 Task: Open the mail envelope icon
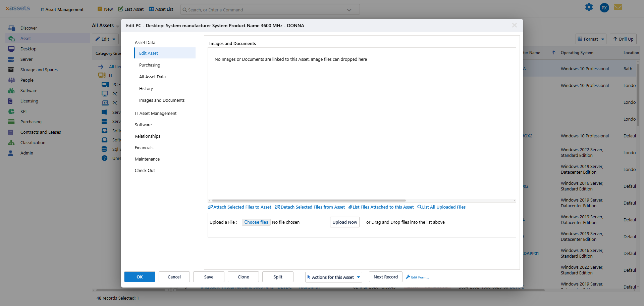(619, 7)
